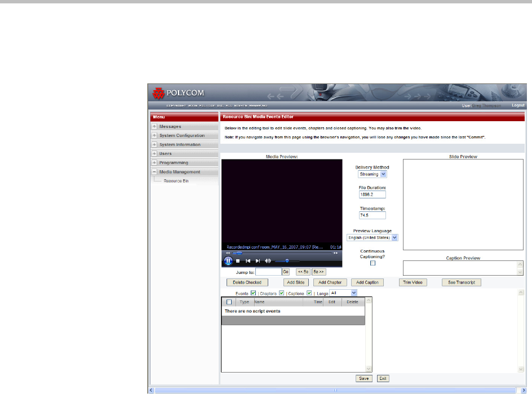Click the Programming menu label
This screenshot has width=532, height=394.
(174, 162)
